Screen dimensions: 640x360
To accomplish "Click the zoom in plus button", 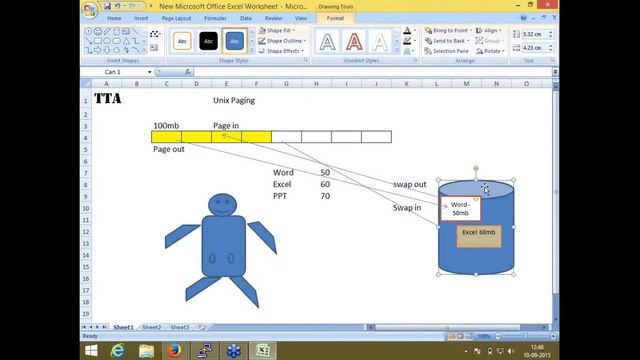I will click(553, 336).
